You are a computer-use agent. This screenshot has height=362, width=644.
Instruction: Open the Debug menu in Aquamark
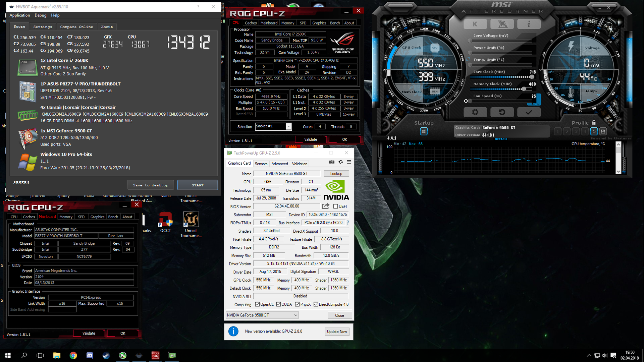click(x=41, y=15)
